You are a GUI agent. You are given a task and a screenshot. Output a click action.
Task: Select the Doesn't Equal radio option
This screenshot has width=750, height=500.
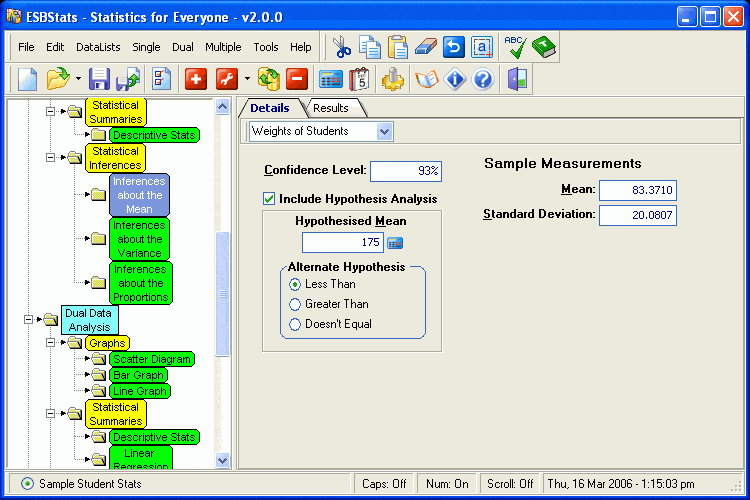pos(295,324)
